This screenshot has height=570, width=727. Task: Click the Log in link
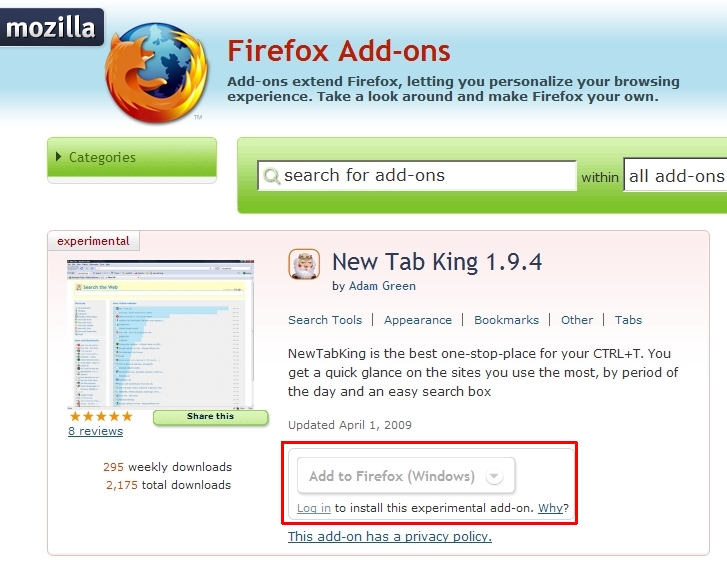pyautogui.click(x=314, y=508)
